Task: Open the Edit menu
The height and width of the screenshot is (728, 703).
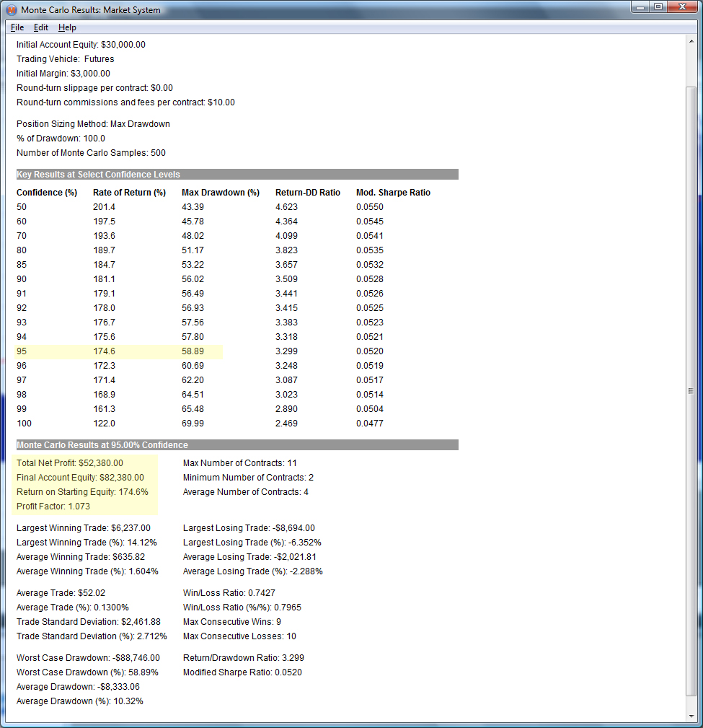Action: 41,27
